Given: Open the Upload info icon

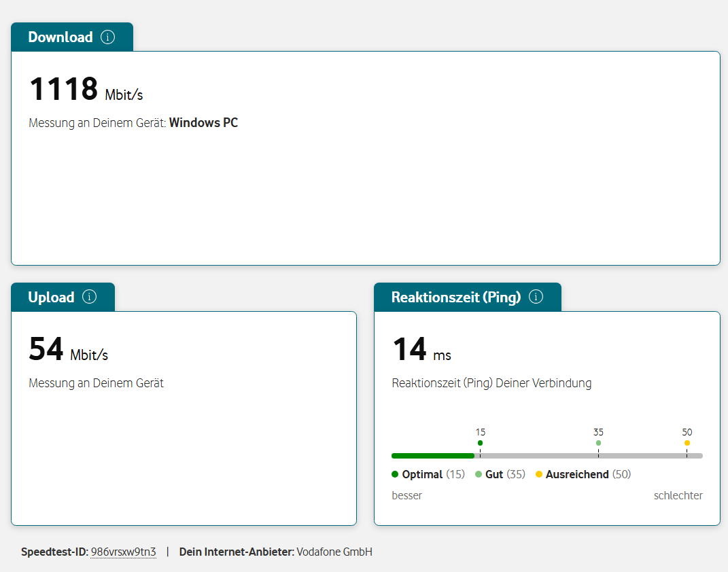Looking at the screenshot, I should point(90,296).
